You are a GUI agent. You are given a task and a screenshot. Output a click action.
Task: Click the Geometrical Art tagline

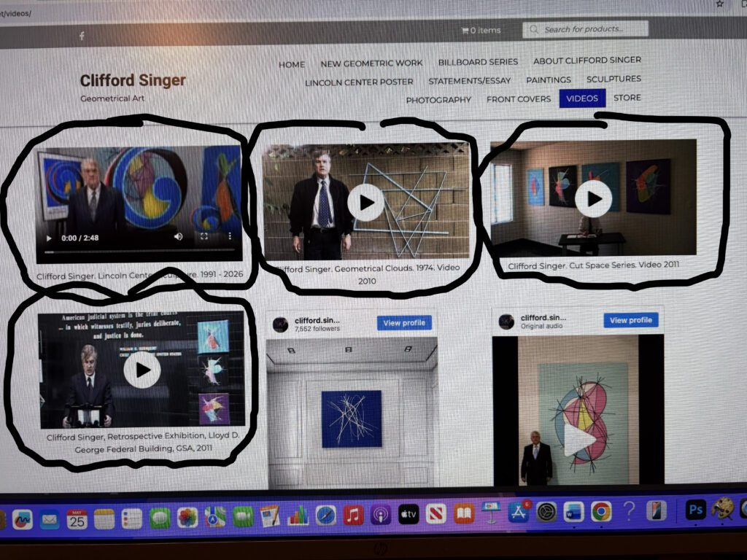pos(112,98)
